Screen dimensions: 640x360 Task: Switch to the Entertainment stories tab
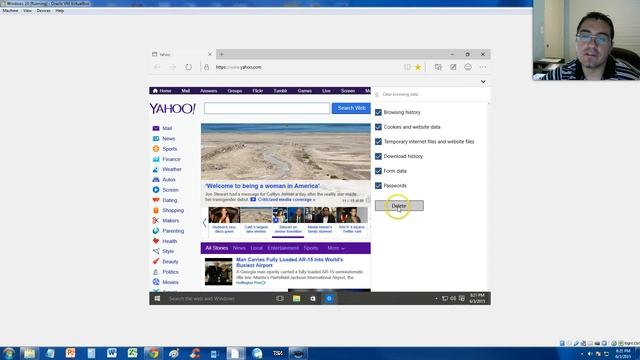[x=283, y=248]
